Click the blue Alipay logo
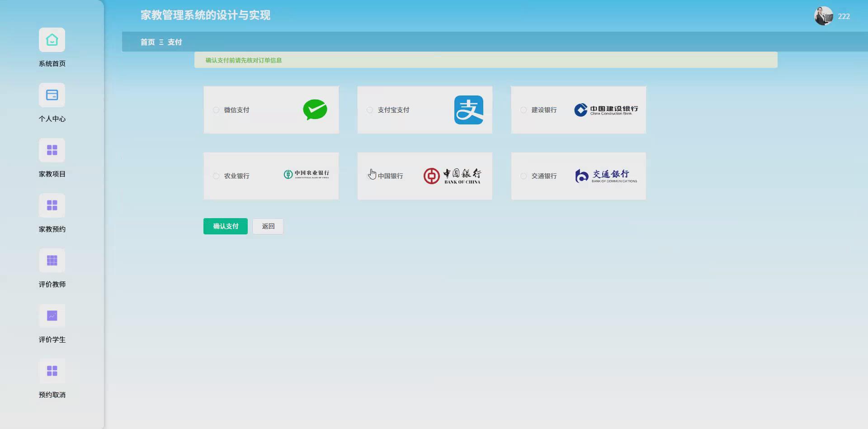 (x=469, y=110)
